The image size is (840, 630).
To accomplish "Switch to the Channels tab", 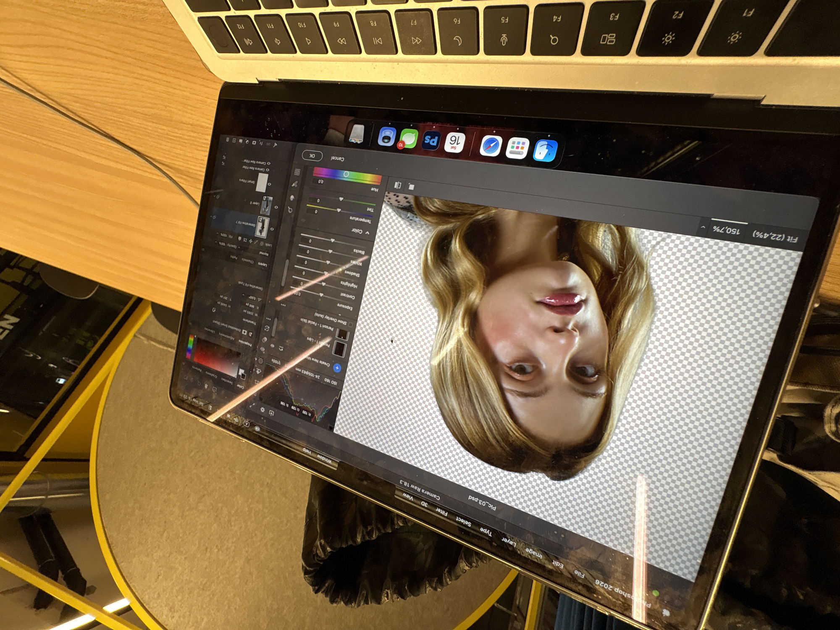I will click(x=248, y=261).
